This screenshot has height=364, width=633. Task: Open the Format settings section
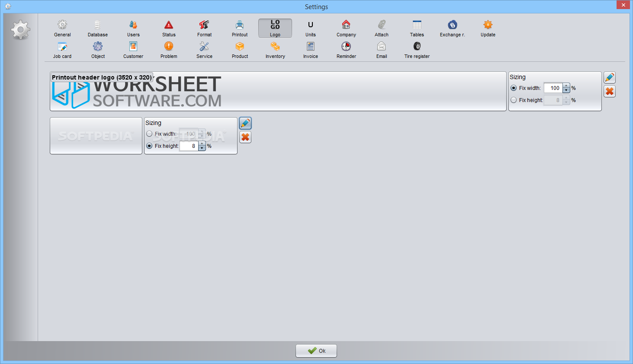point(204,29)
